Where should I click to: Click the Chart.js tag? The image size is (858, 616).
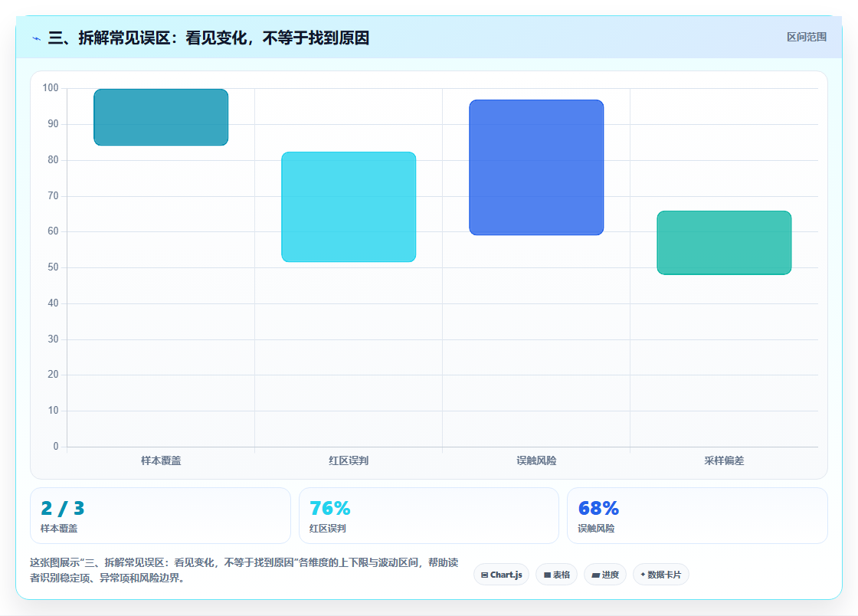point(501,575)
